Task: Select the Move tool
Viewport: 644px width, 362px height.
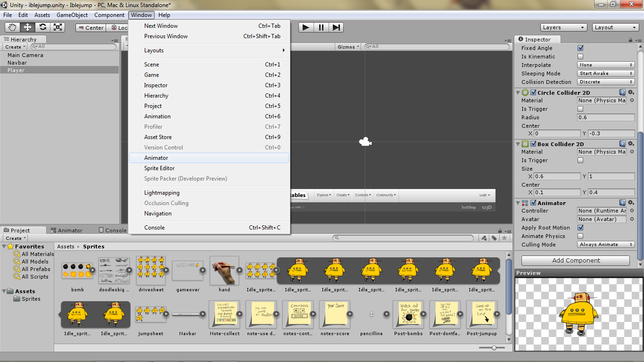Action: point(27,27)
